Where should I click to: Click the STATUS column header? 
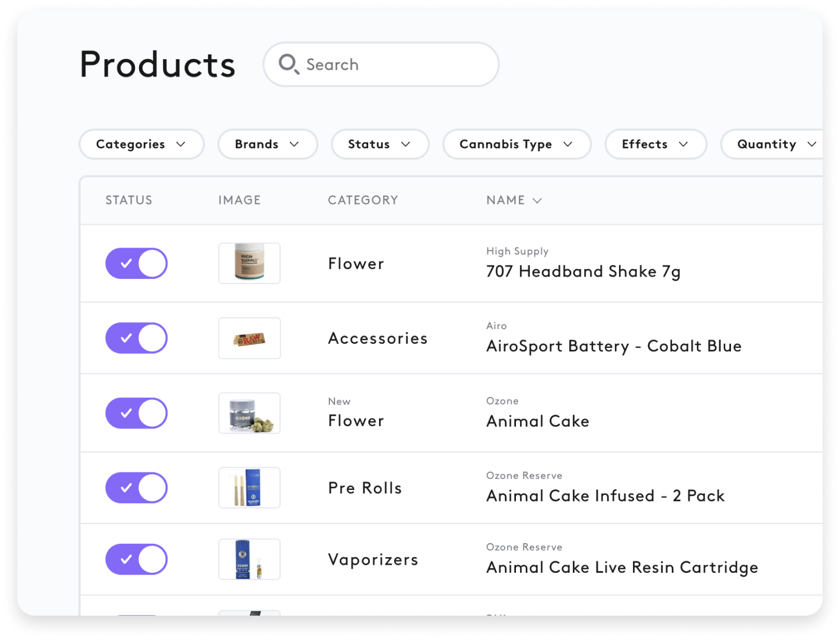click(x=129, y=201)
